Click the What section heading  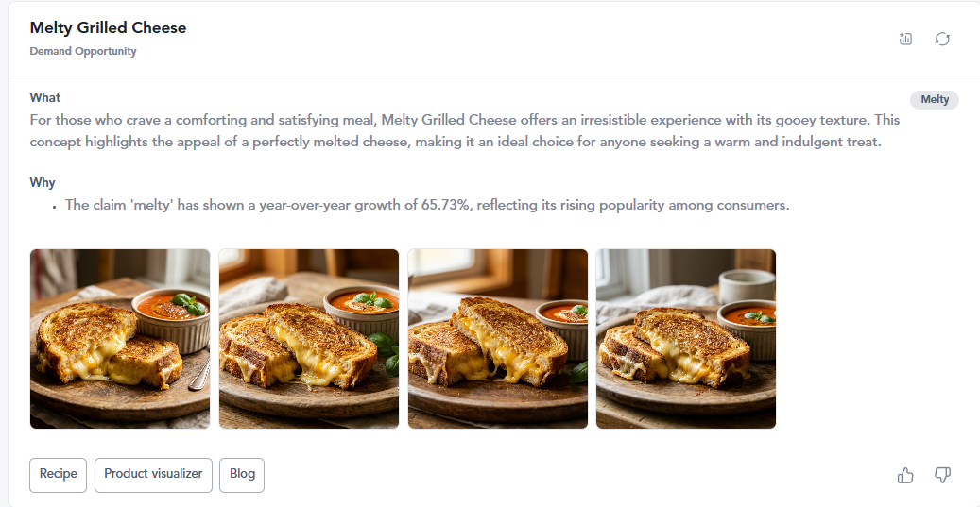pyautogui.click(x=45, y=98)
